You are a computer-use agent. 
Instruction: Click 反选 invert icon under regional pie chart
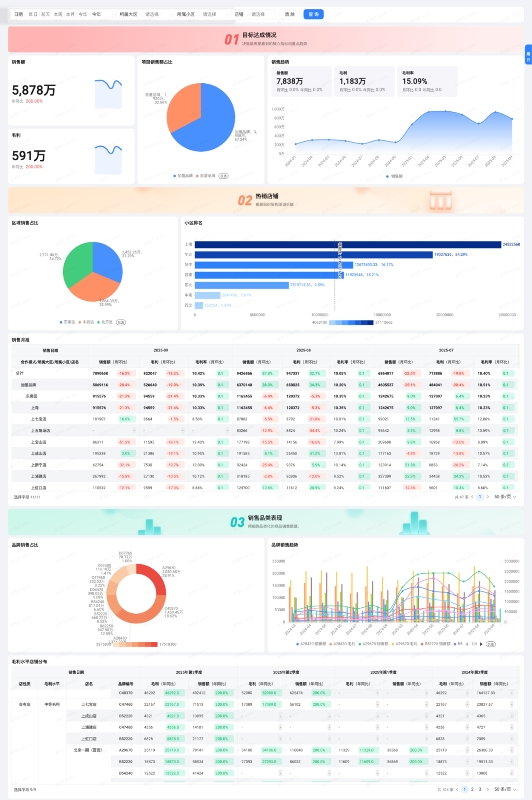click(x=121, y=322)
